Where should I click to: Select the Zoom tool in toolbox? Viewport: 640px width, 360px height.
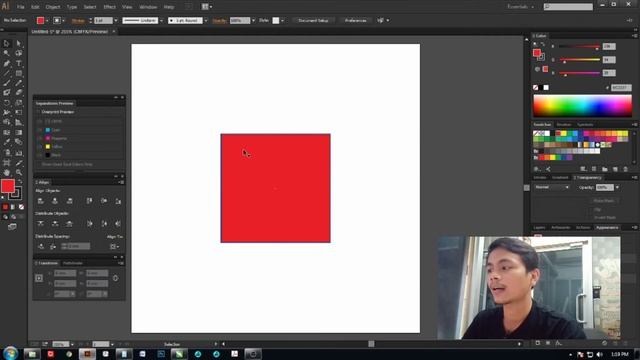(x=18, y=172)
